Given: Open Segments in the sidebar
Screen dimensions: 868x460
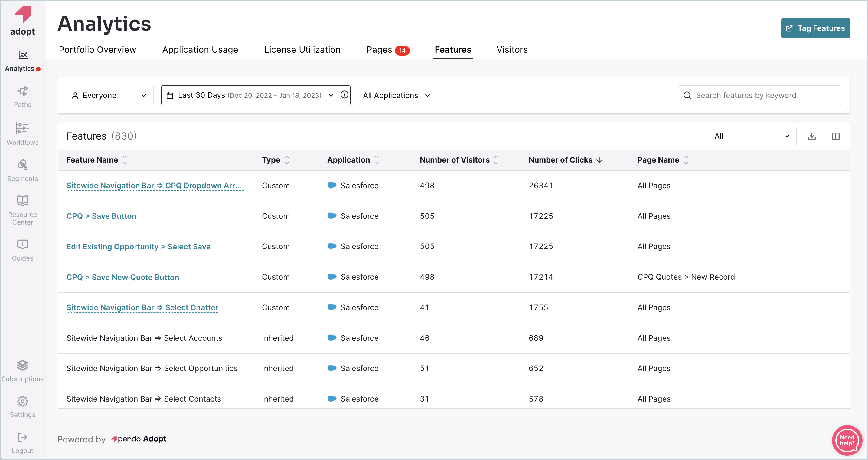Looking at the screenshot, I should coord(23,171).
